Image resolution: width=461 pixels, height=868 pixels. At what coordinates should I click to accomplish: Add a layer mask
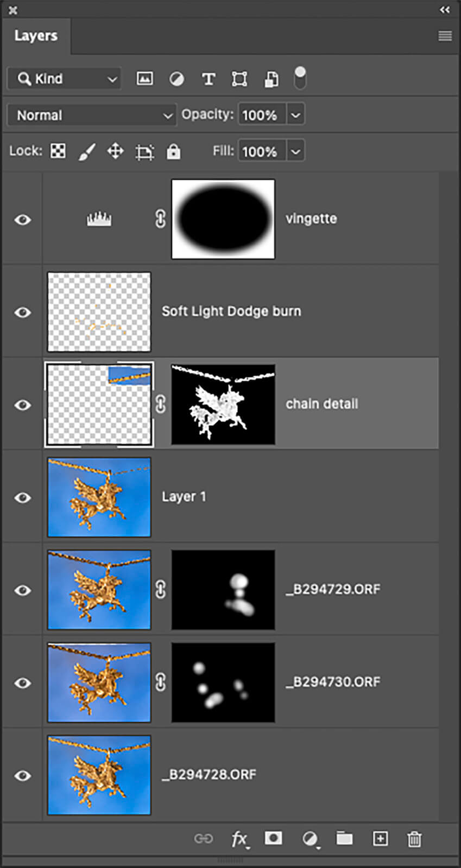(273, 839)
